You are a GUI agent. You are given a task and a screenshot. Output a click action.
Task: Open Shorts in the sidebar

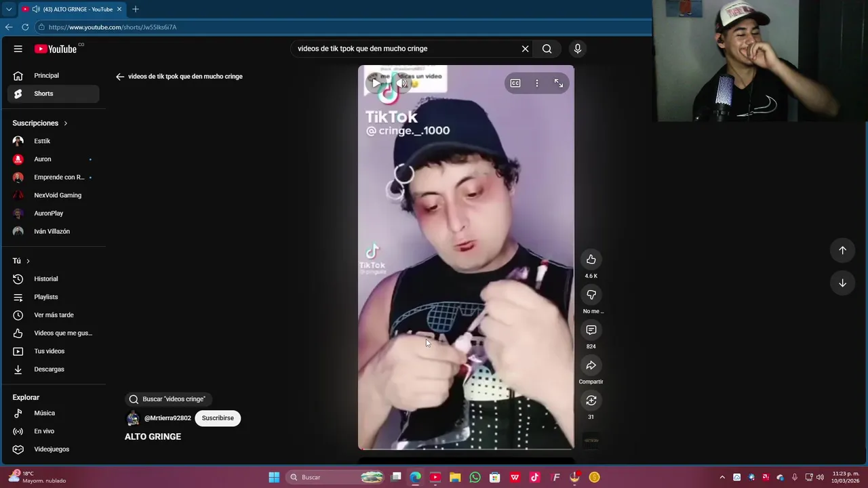(x=53, y=94)
